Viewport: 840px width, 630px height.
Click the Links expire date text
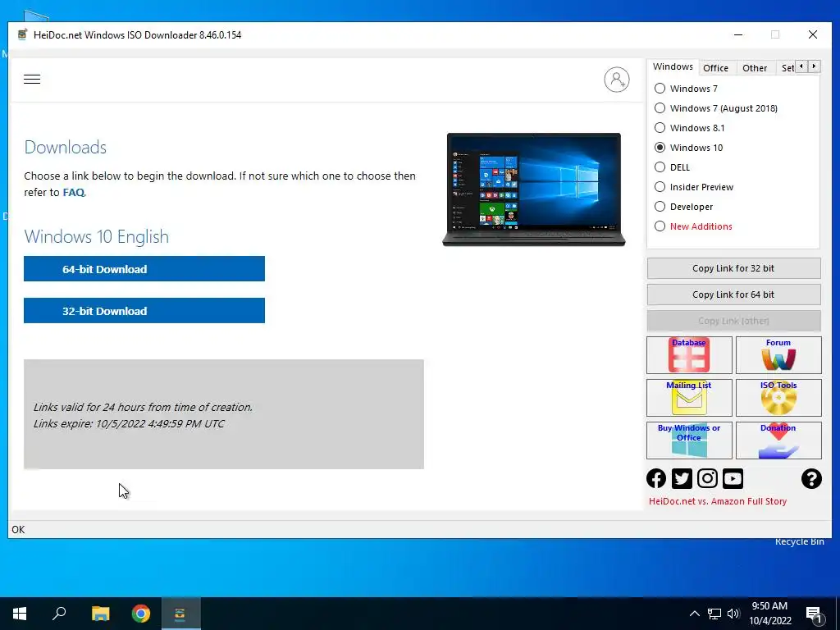(x=129, y=424)
